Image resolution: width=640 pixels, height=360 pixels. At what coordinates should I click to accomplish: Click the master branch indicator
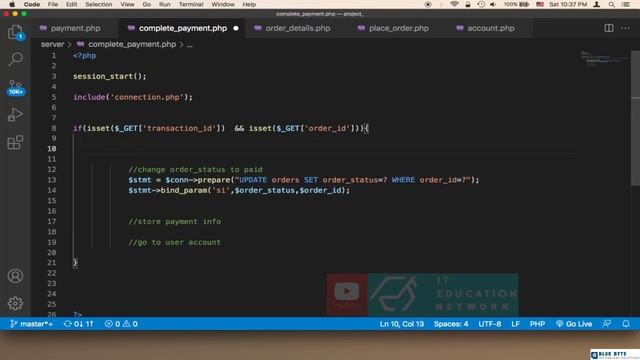tap(31, 324)
